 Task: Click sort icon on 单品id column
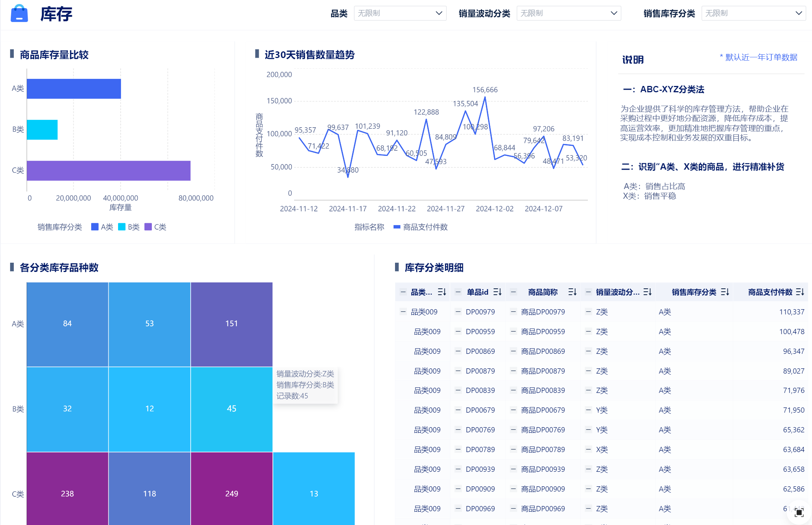(x=497, y=292)
